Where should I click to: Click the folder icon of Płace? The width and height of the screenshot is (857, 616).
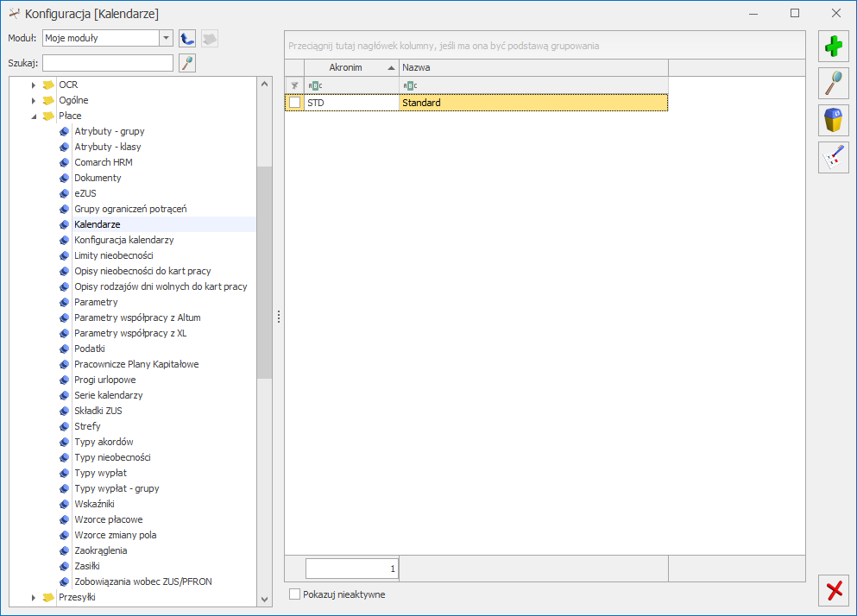(48, 116)
